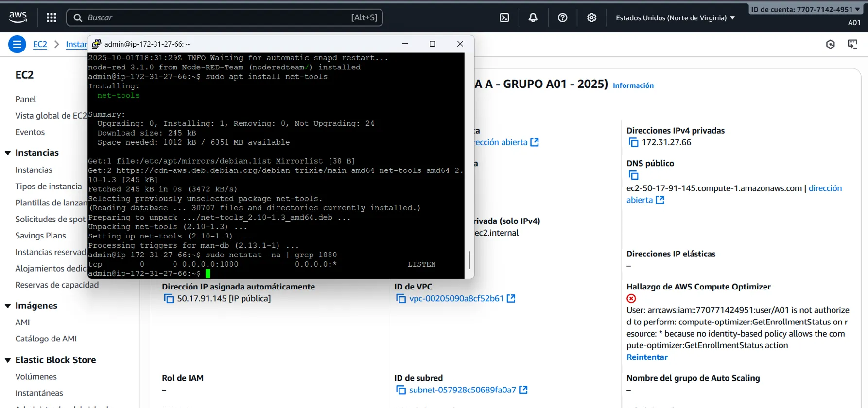Screen dimensions: 868x408
Task: Click the Reintentar link for Compute Optimizer
Action: (x=647, y=357)
